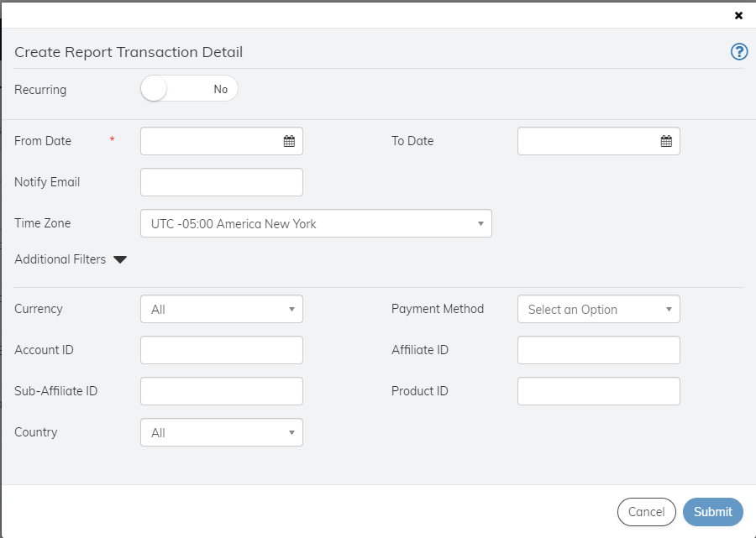Viewport: 756px width, 538px height.
Task: Click the Time Zone label
Action: (x=43, y=223)
